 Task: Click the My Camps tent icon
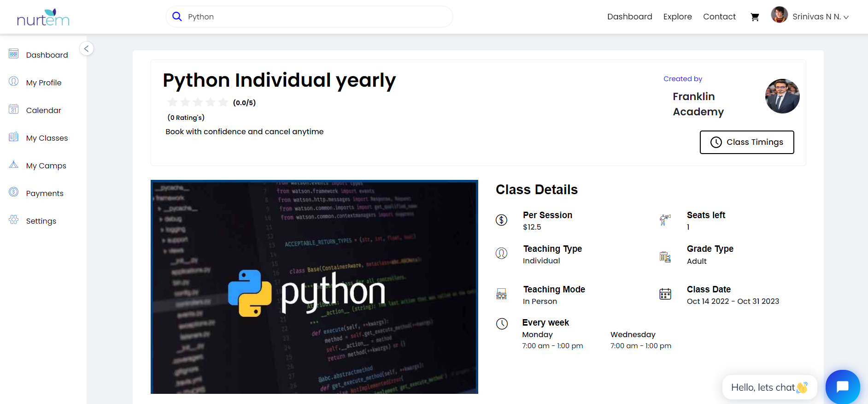pos(14,165)
